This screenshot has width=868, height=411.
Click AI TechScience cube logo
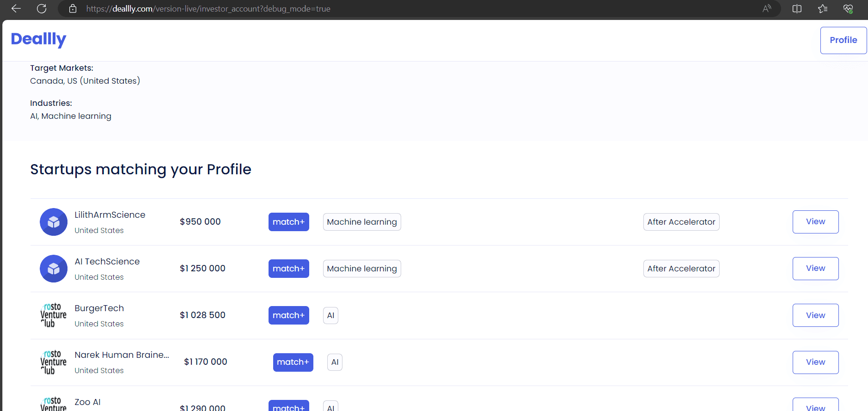(x=54, y=269)
